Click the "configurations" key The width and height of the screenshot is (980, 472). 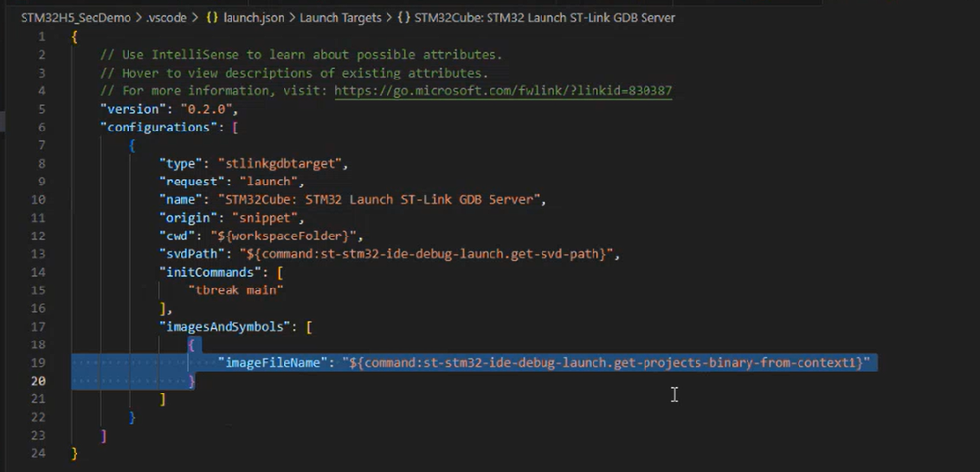click(x=159, y=127)
